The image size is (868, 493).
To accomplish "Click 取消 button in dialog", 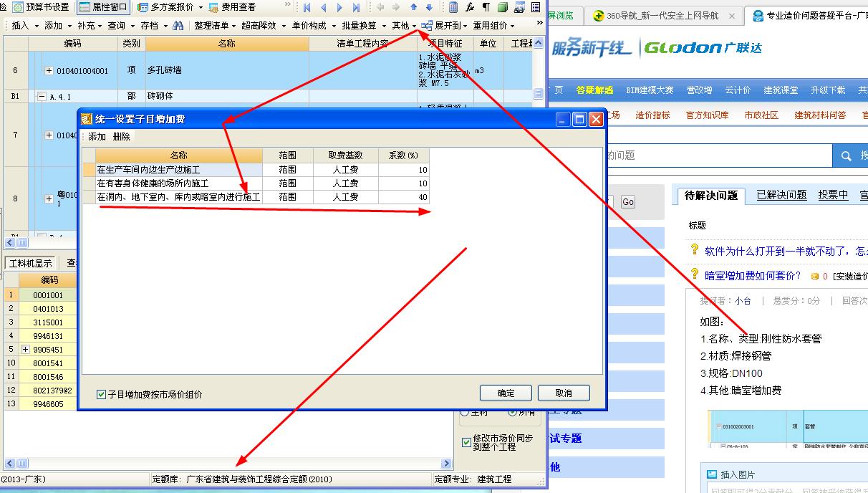I will (564, 393).
